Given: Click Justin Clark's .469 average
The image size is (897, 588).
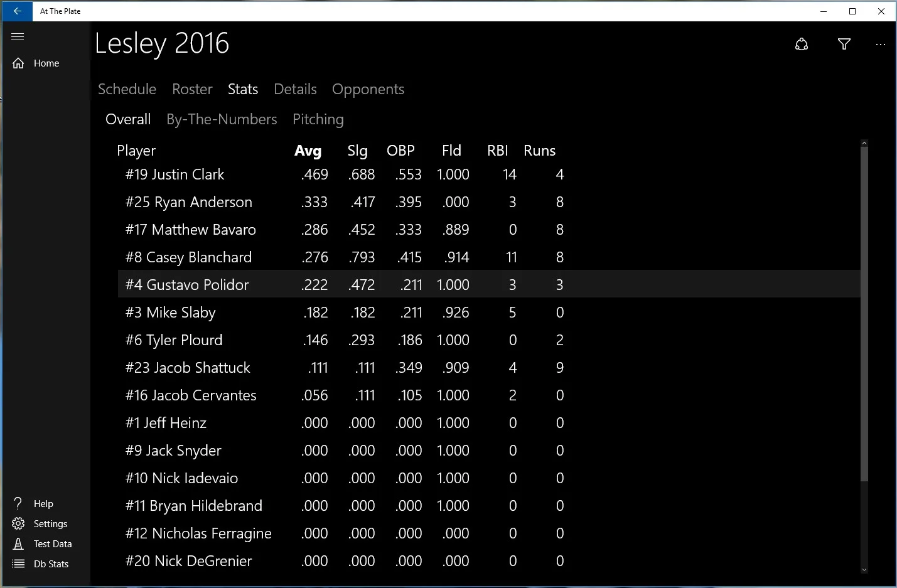Looking at the screenshot, I should pos(314,174).
